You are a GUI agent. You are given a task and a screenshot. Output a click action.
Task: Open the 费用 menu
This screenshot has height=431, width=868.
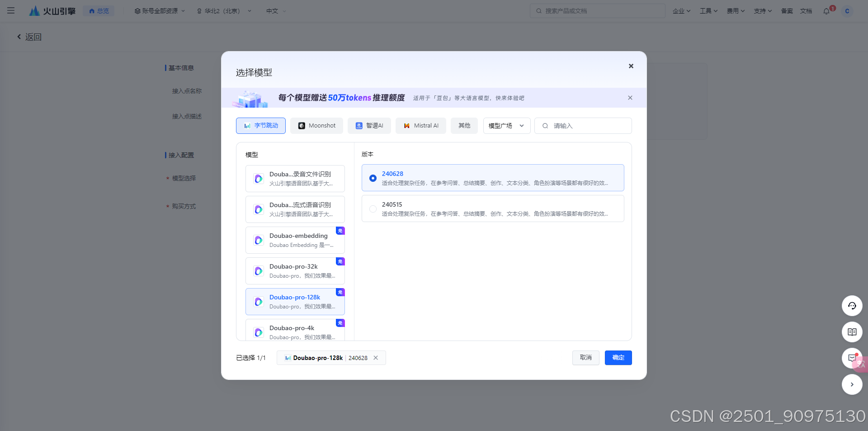tap(736, 11)
